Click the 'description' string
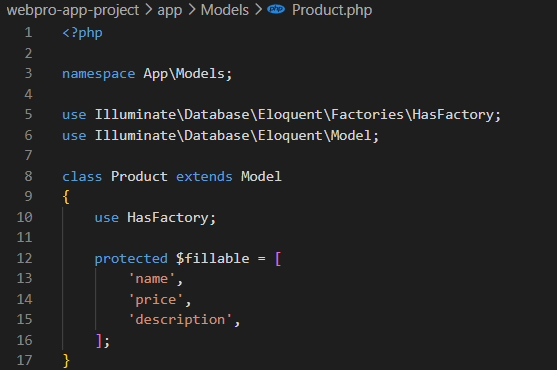Screen dimensions: 557x370 [x=180, y=320]
